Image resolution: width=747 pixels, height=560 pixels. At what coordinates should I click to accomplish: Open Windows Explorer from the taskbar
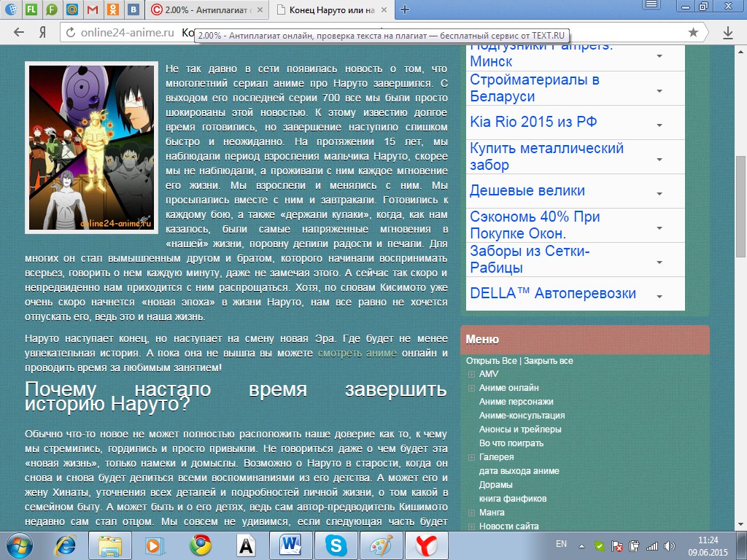click(111, 545)
